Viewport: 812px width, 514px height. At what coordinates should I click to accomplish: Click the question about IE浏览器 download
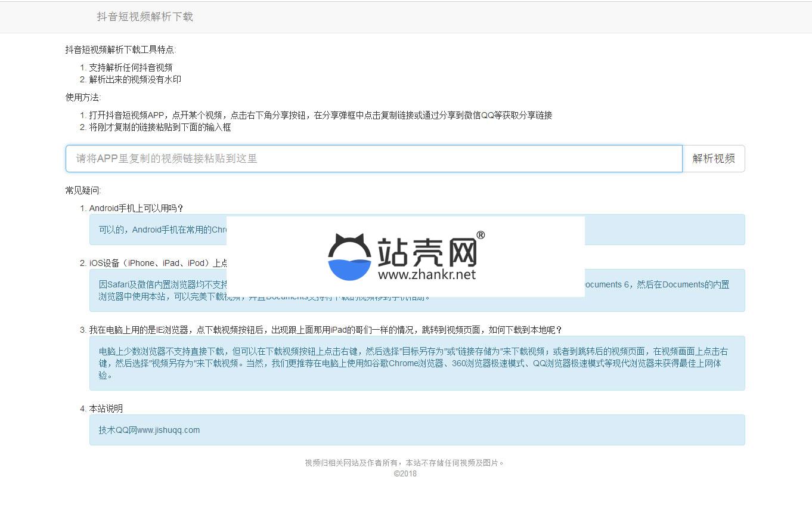[326, 330]
